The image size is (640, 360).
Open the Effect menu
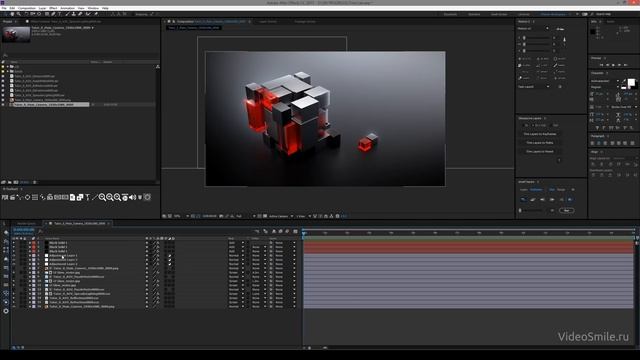point(53,8)
